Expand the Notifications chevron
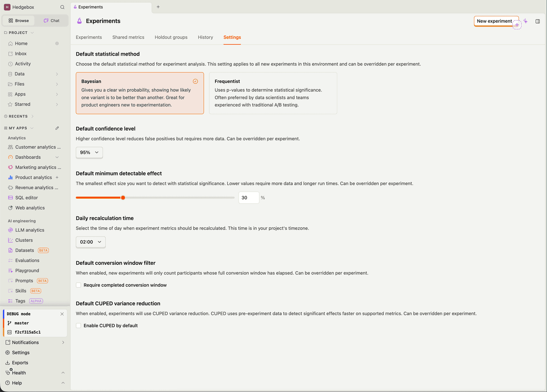 point(63,343)
